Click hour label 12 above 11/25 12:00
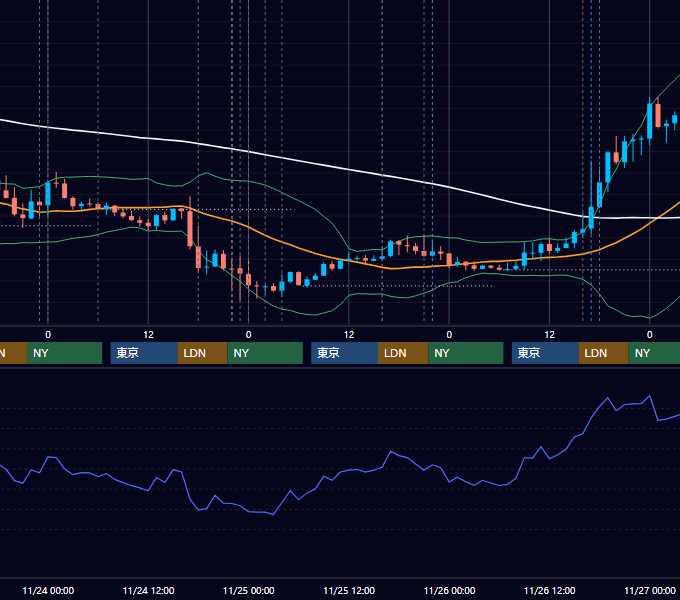 coord(349,335)
